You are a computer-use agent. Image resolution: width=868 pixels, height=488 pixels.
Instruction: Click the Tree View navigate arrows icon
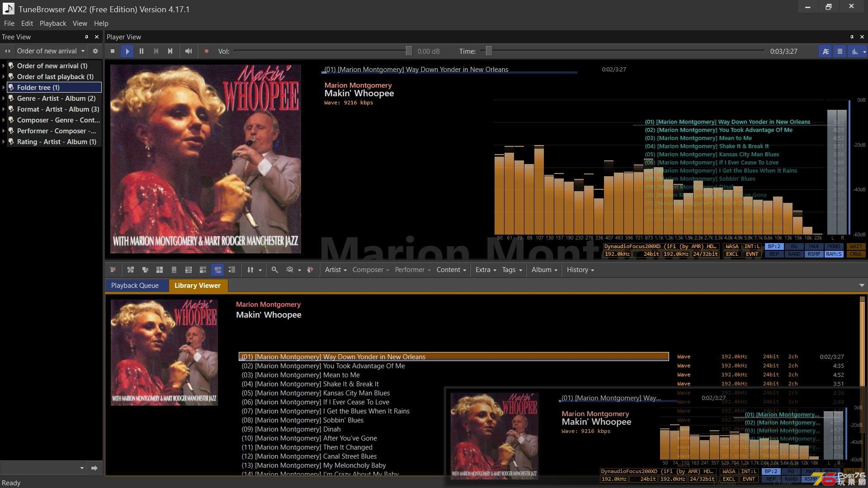pyautogui.click(x=8, y=51)
